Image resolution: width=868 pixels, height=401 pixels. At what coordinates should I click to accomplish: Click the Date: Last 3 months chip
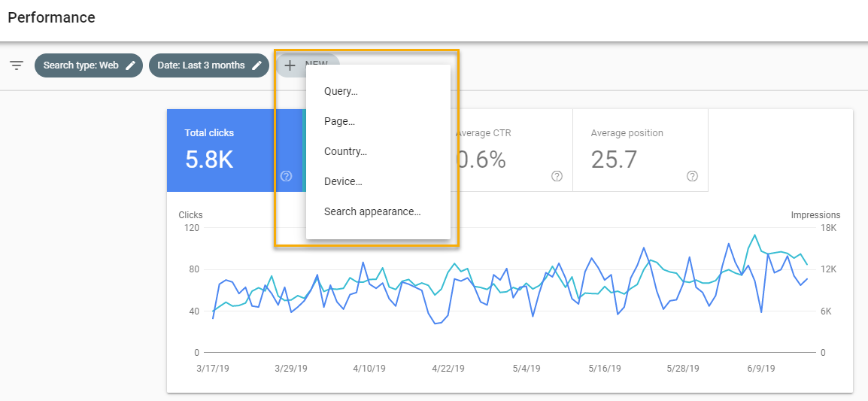208,65
